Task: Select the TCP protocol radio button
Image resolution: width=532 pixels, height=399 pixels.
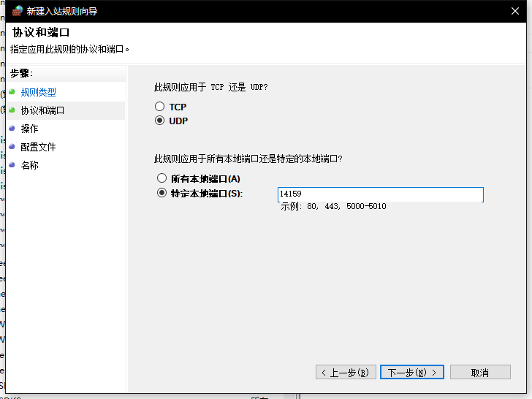Action: tap(159, 107)
